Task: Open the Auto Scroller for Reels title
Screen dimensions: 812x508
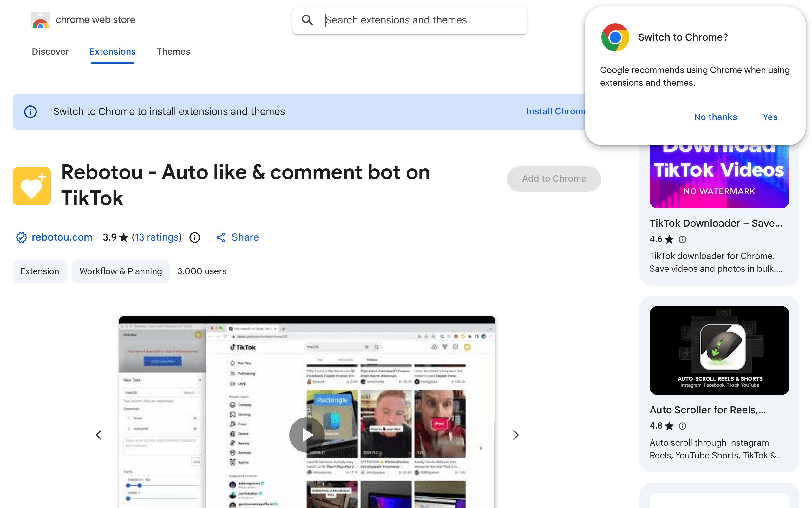Action: pyautogui.click(x=708, y=410)
